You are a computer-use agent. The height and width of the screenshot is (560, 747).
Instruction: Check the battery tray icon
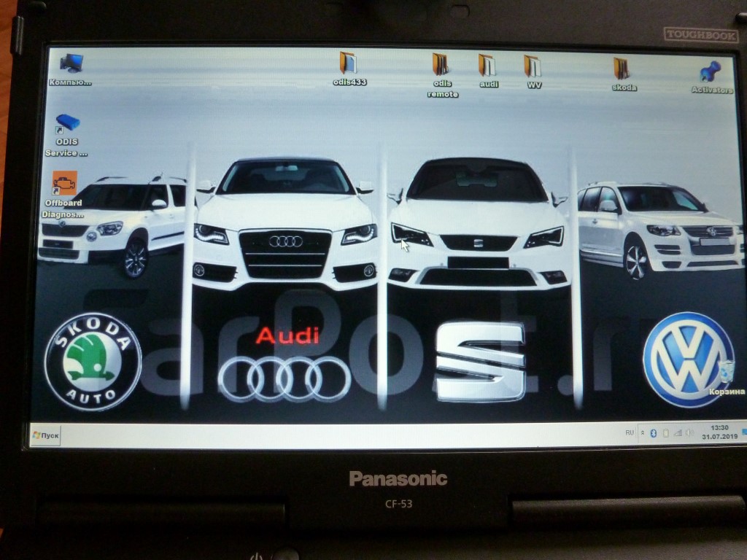[x=666, y=433]
